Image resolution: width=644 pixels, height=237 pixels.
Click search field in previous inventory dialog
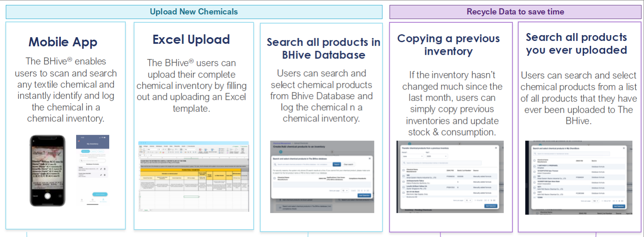442,163
